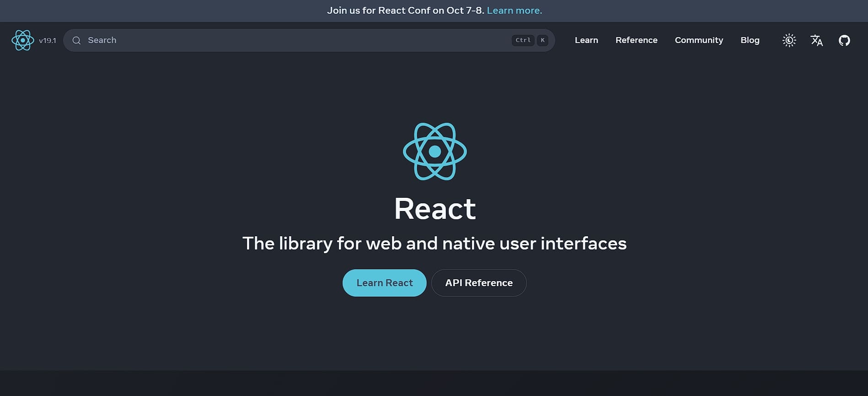Viewport: 868px width, 396px height.
Task: Go to the Community section
Action: 699,40
